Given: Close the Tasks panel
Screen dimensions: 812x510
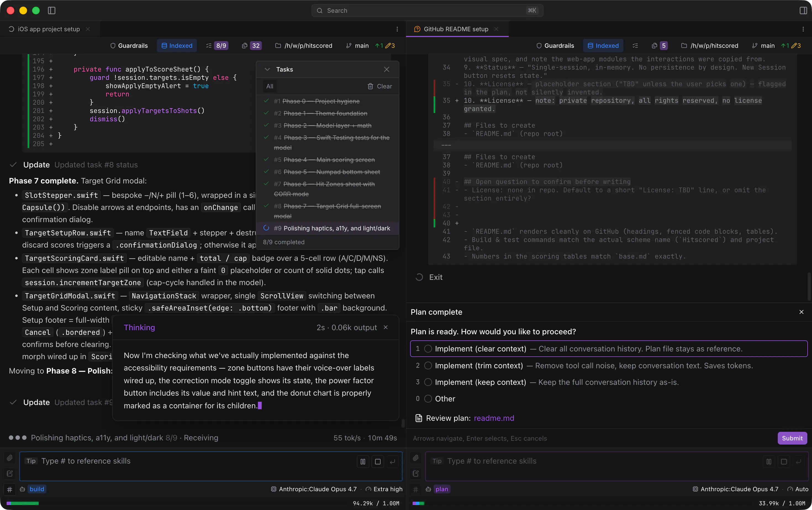Looking at the screenshot, I should (387, 69).
